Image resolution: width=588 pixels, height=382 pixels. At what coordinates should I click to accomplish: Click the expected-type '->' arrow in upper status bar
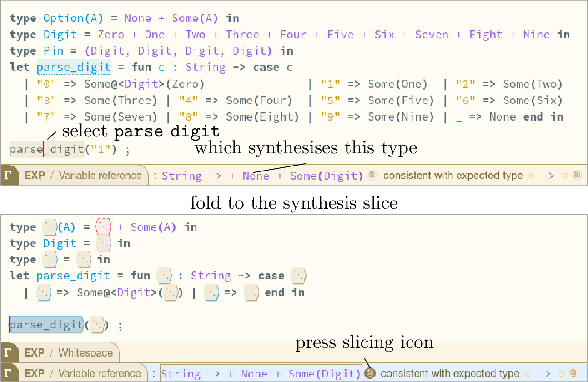(x=548, y=176)
